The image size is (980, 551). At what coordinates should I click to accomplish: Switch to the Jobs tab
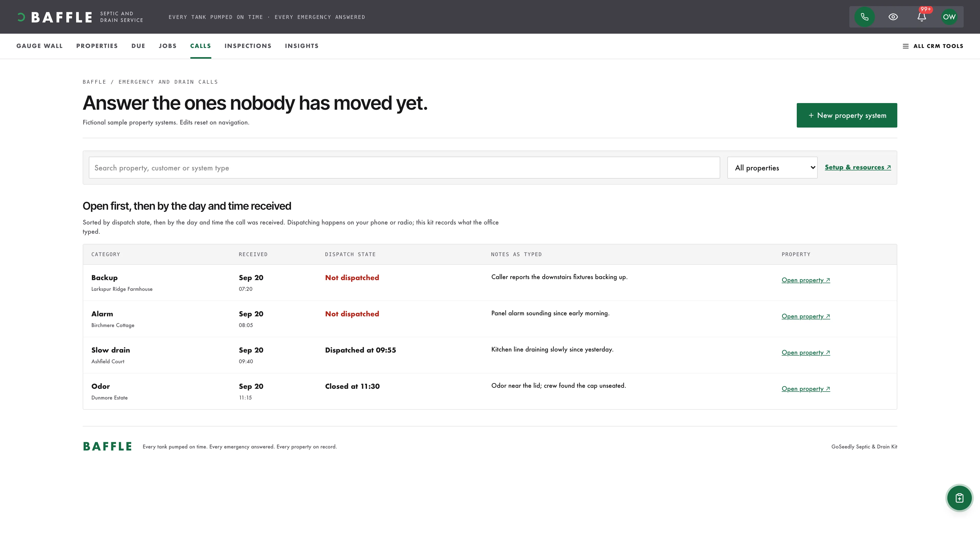pos(168,46)
